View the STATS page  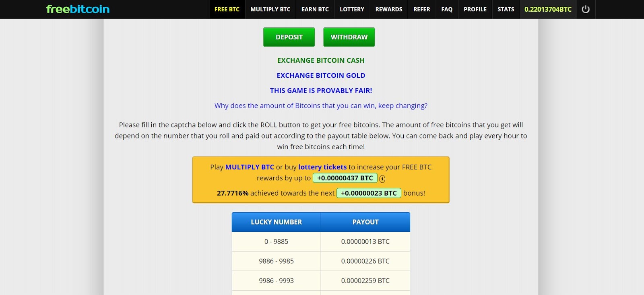coord(506,9)
